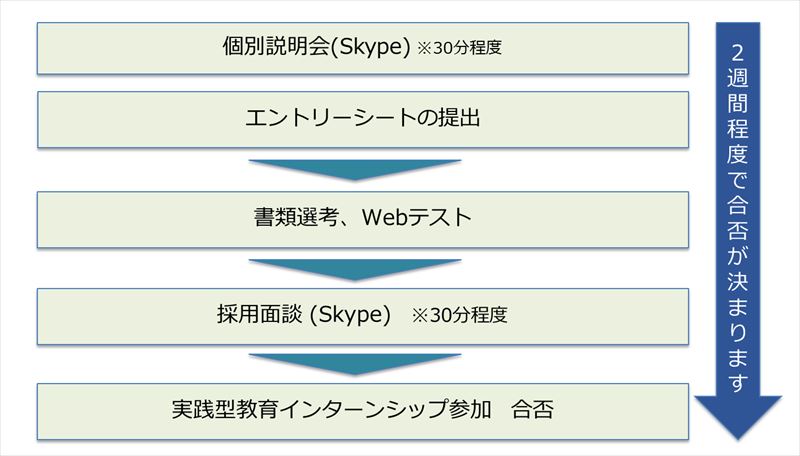Viewport: 800px width, 456px height.
Task: Click the ※30分程度 note beside 採用面談
Action: 460,315
